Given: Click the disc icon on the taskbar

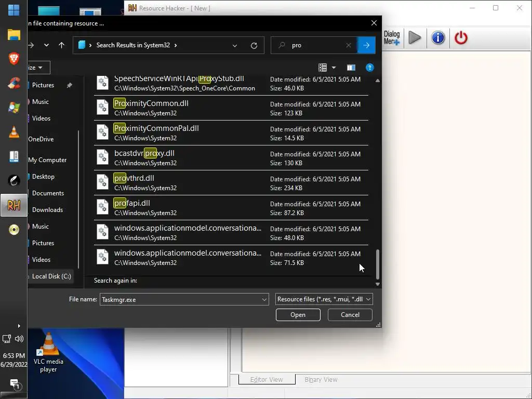Looking at the screenshot, I should (x=14, y=230).
